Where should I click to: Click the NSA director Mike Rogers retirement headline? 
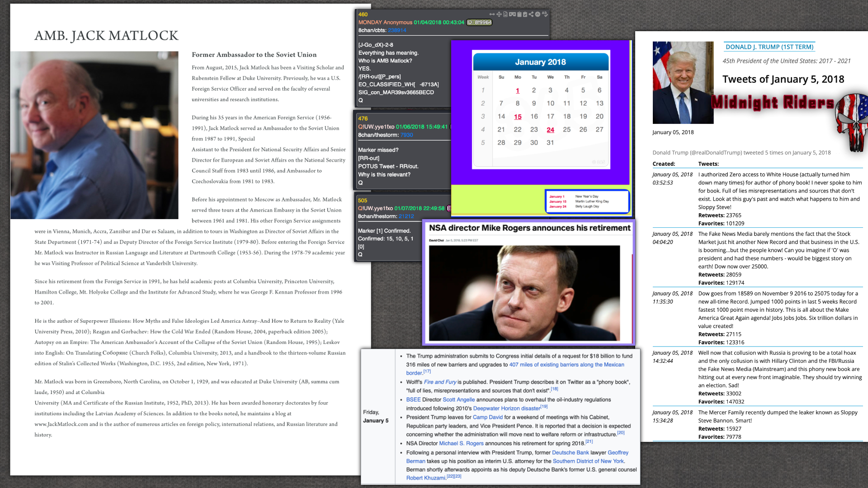529,228
